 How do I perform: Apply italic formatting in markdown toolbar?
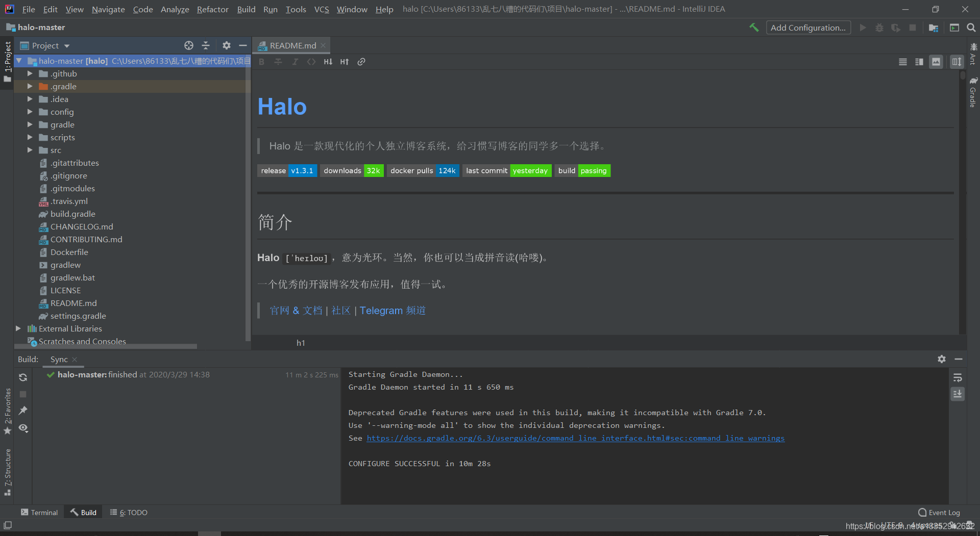point(295,62)
